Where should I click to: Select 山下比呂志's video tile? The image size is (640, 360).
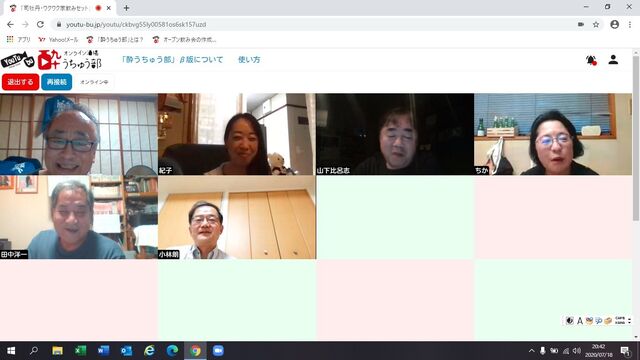(395, 134)
